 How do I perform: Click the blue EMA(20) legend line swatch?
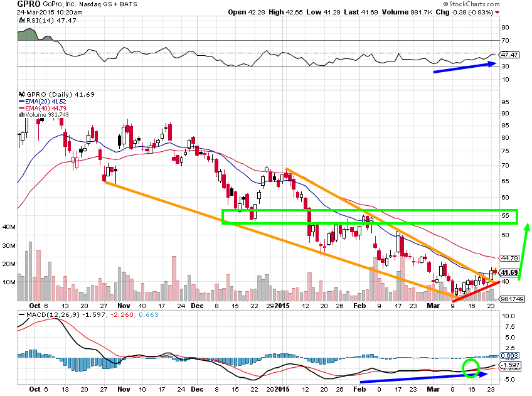pos(22,102)
